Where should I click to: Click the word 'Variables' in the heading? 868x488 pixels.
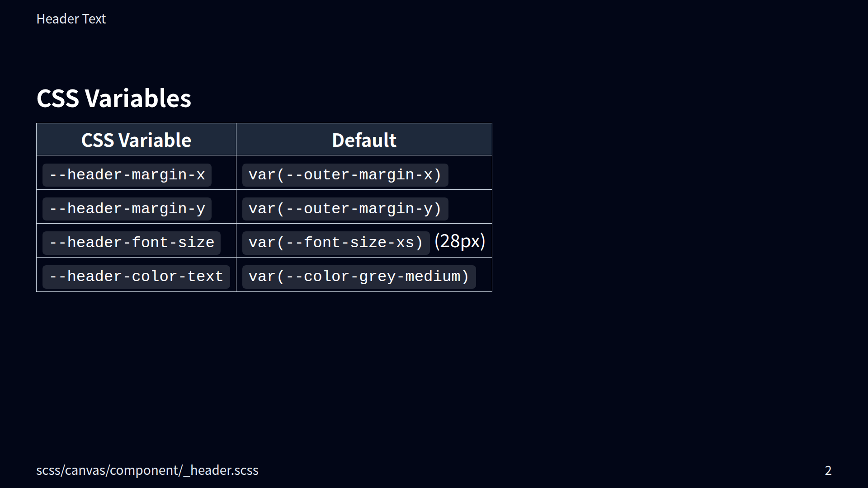(x=138, y=98)
